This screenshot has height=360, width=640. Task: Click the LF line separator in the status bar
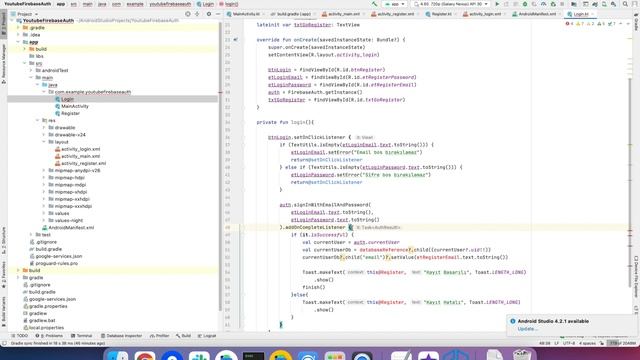556,343
